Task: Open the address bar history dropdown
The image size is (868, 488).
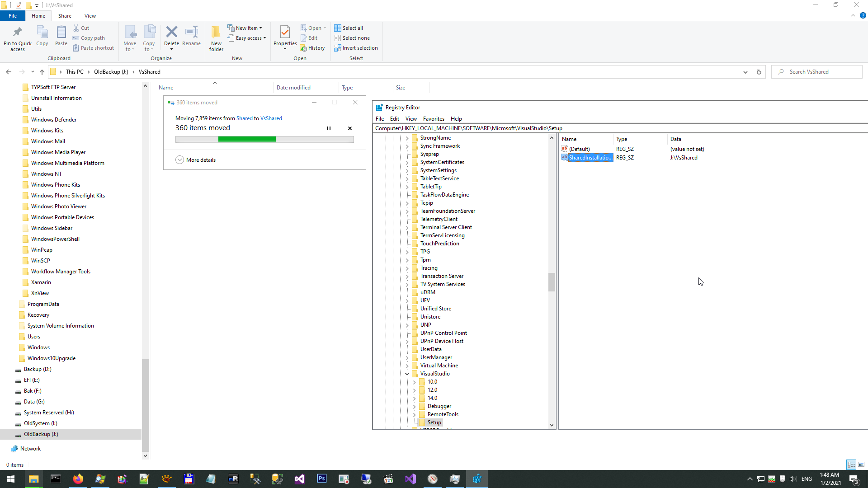Action: [x=745, y=72]
